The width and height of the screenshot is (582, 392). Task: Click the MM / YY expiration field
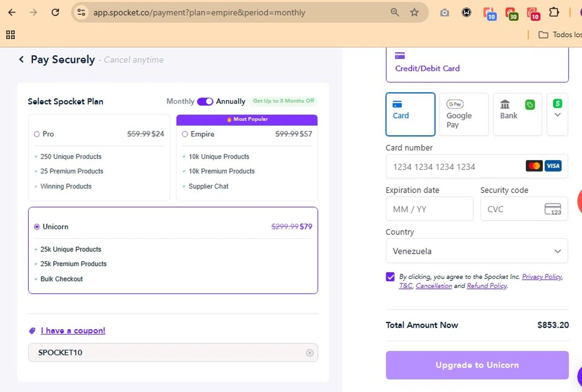pyautogui.click(x=430, y=209)
